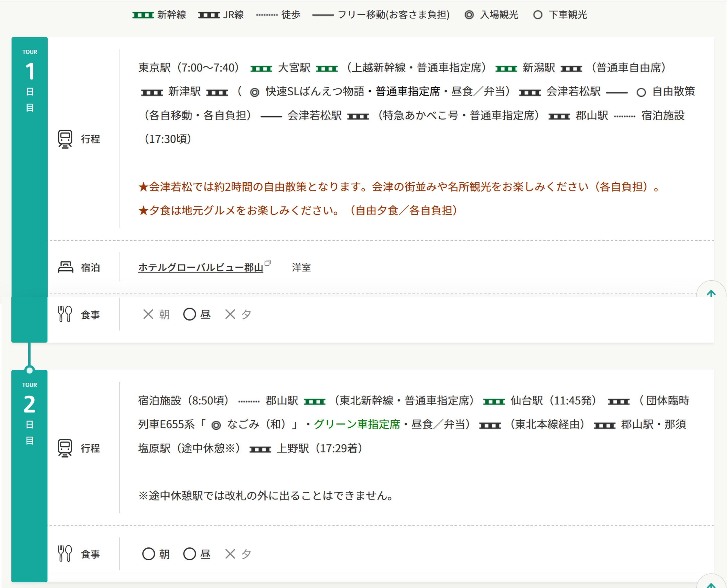The image size is (727, 588).
Task: Click the black JR線 legend icon
Action: coord(209,15)
